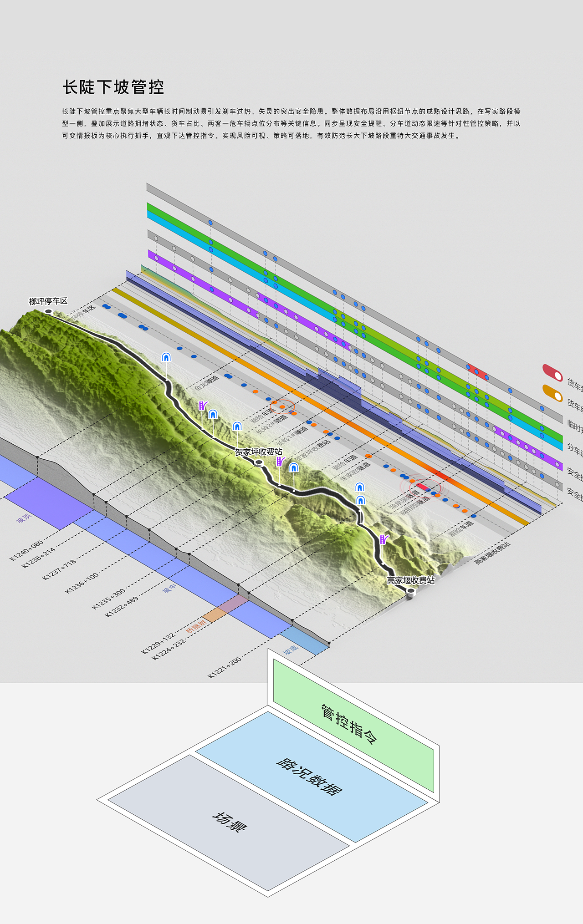
Task: Click the orange alert circle near 避险车道
Action: click(x=282, y=406)
